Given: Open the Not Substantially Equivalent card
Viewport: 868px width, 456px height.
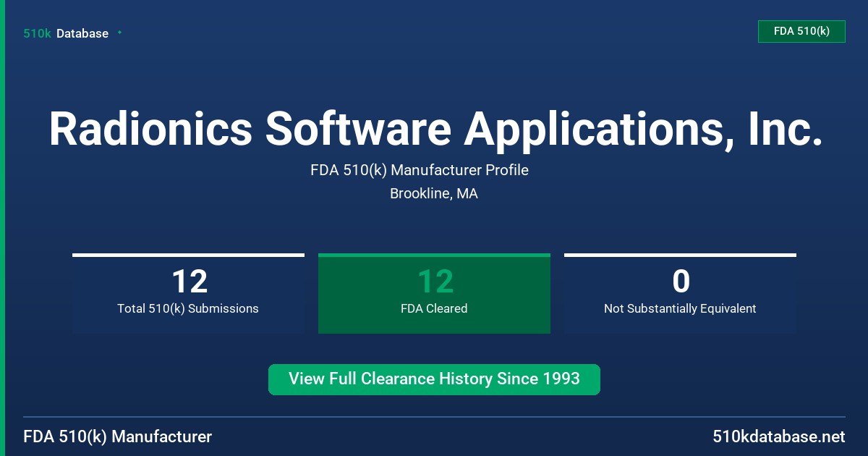Looking at the screenshot, I should [680, 294].
